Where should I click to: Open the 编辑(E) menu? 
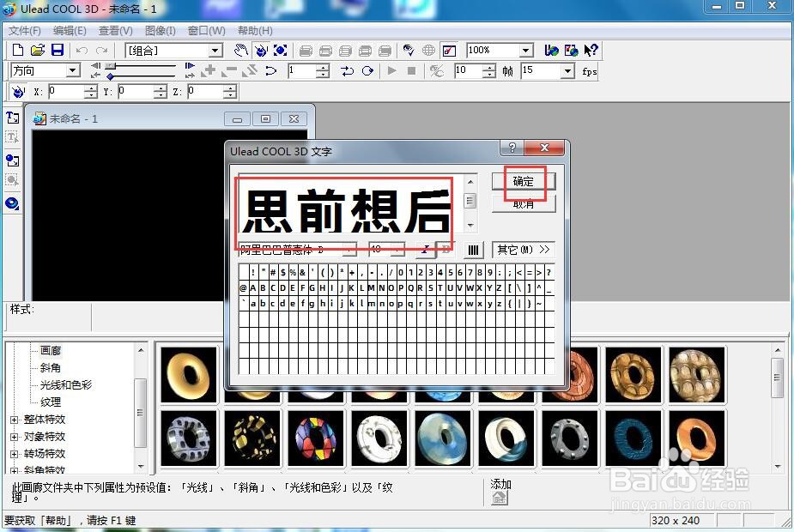70,31
